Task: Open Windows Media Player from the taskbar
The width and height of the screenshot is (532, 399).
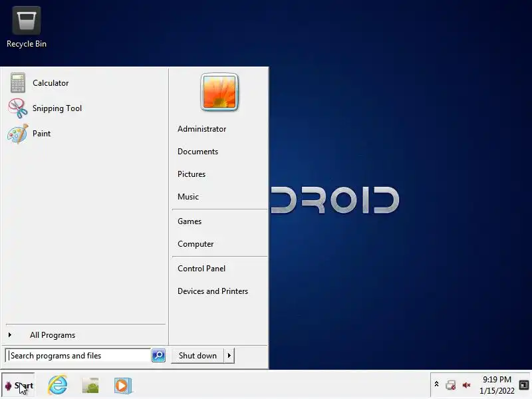Action: [x=123, y=386]
